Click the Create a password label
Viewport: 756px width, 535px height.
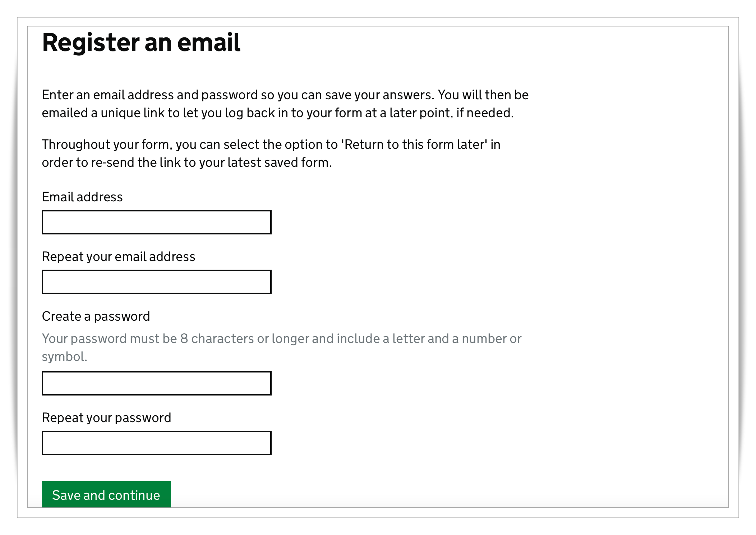point(96,316)
